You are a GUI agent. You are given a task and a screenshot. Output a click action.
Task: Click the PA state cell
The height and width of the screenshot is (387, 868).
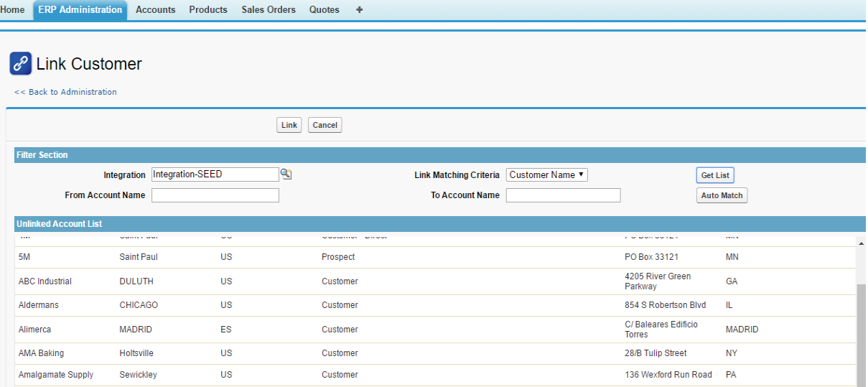[731, 375]
